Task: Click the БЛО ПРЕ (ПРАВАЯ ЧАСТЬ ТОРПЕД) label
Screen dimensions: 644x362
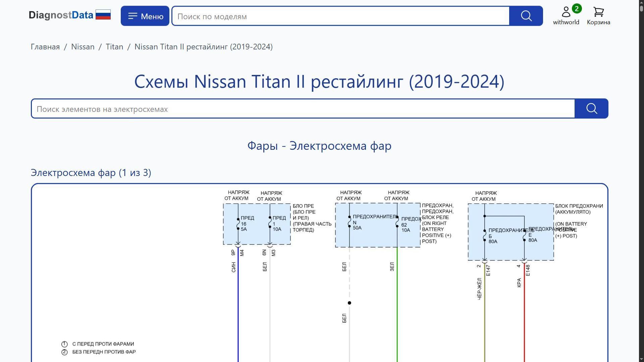Action: (312, 218)
